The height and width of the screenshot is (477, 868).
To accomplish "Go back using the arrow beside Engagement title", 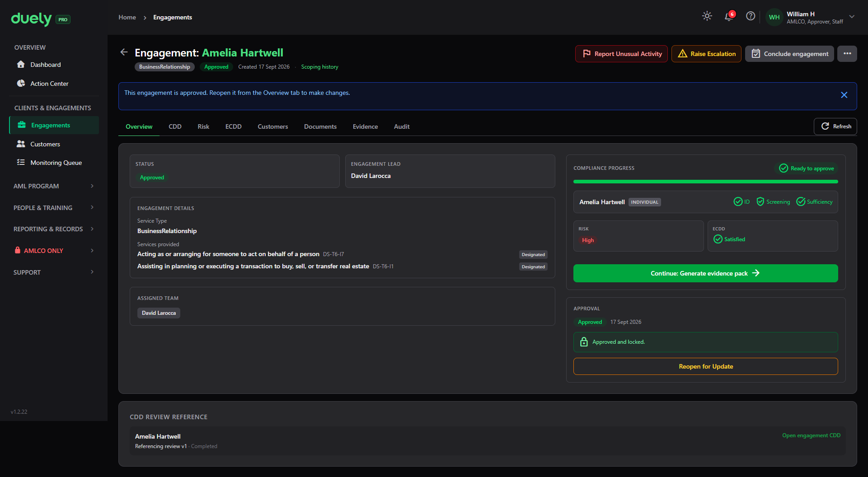I will (124, 52).
